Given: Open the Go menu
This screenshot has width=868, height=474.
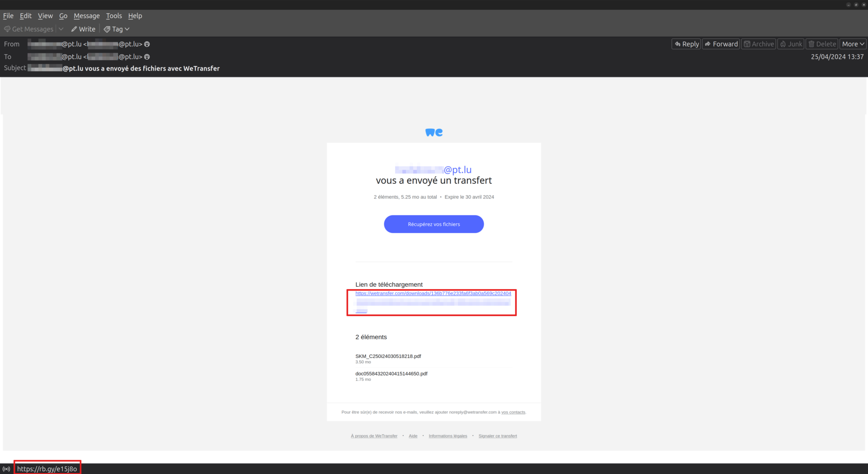Looking at the screenshot, I should [63, 16].
